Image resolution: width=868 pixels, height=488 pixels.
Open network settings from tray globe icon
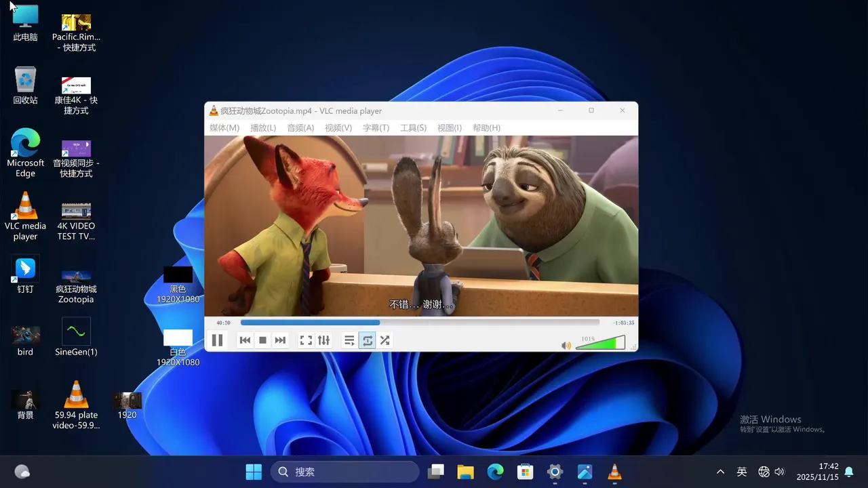tap(764, 472)
